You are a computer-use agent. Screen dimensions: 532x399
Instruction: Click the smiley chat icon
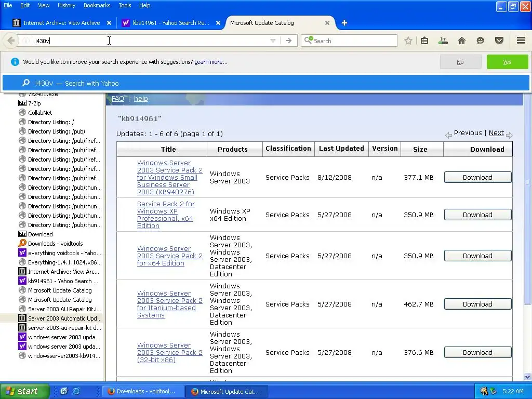tap(480, 41)
